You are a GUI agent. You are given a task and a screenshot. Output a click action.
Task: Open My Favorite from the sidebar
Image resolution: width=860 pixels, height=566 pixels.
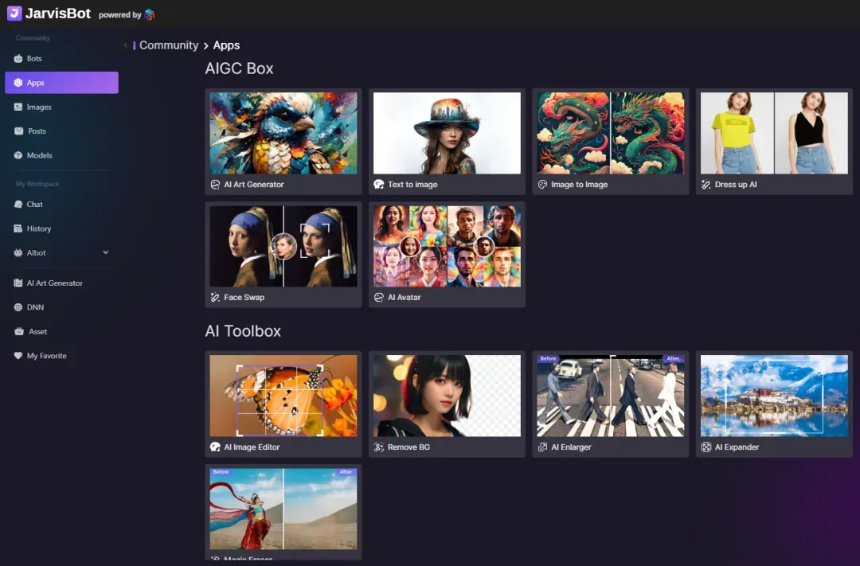[x=61, y=355]
